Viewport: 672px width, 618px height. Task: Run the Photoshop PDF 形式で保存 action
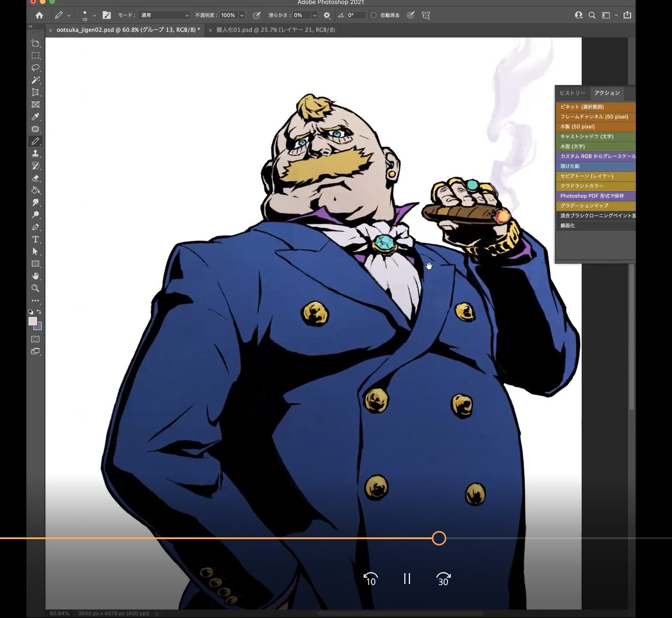[596, 196]
